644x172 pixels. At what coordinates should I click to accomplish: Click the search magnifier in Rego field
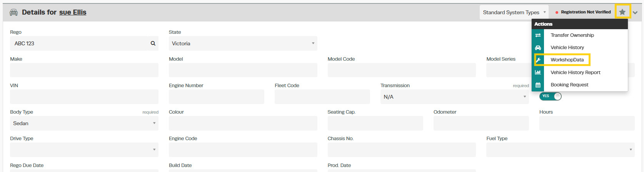click(x=153, y=43)
